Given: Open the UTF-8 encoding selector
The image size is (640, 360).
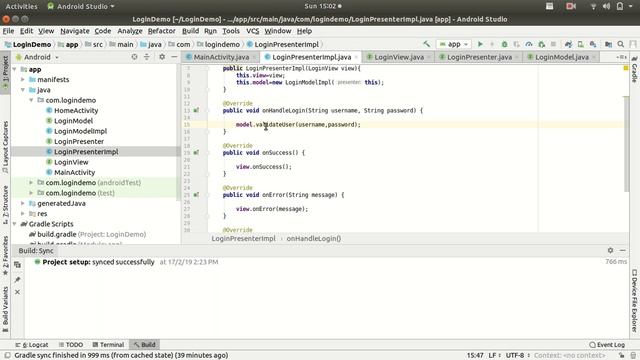Looking at the screenshot, I should click(517, 356).
